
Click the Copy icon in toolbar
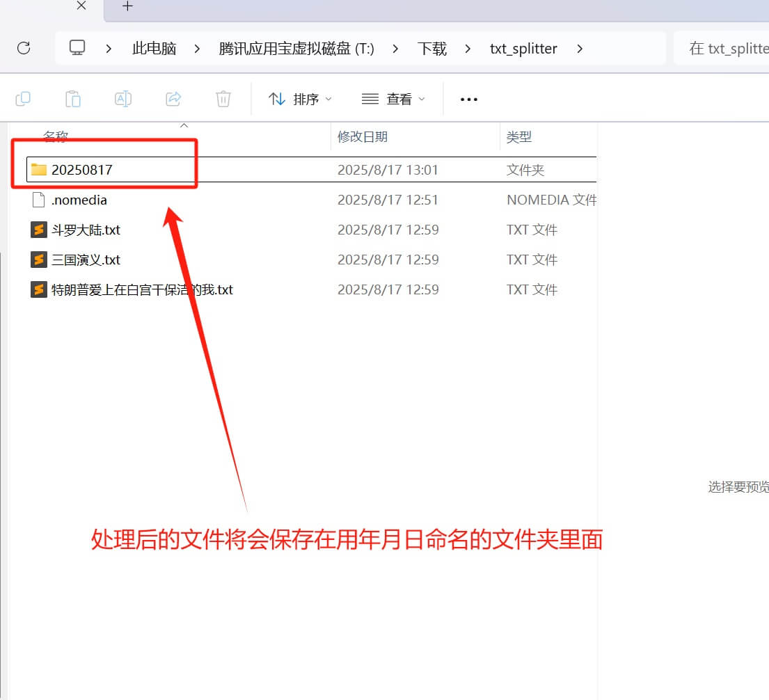pos(23,99)
